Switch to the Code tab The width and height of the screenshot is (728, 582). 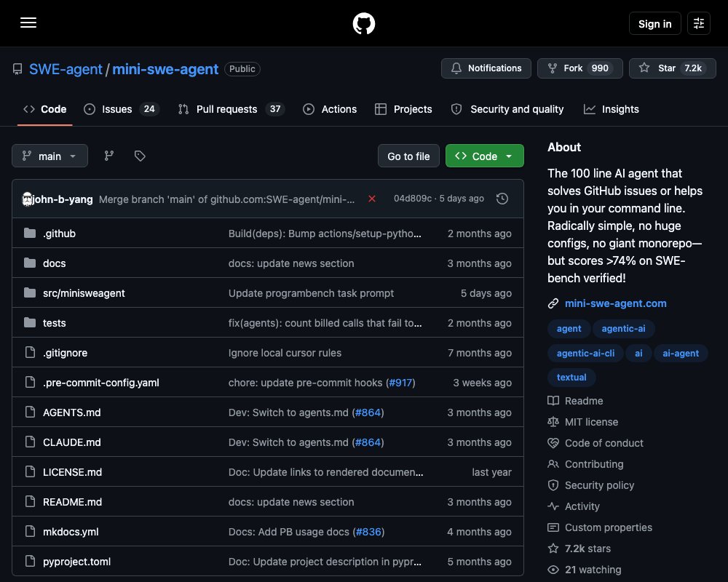click(x=44, y=109)
